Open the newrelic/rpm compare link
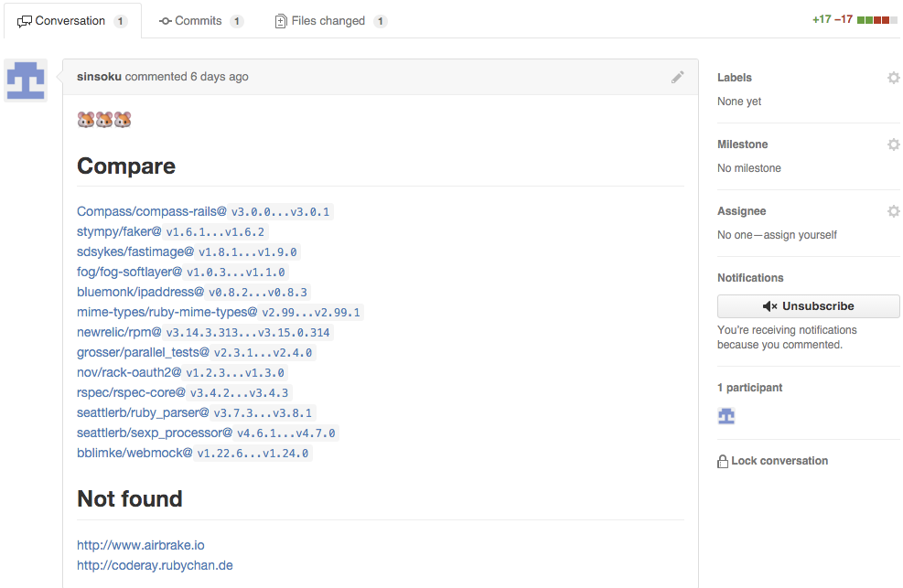This screenshot has width=903, height=588. point(205,333)
